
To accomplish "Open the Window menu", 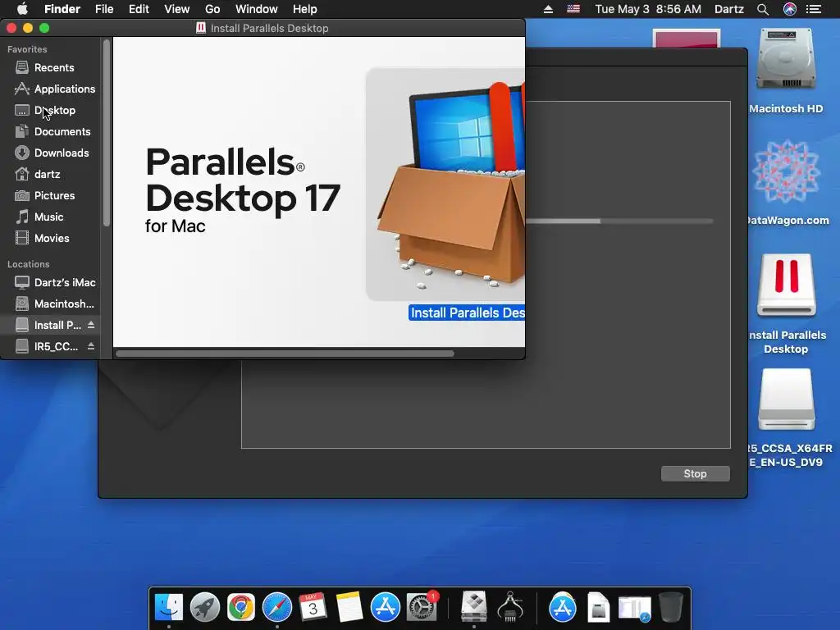I will pyautogui.click(x=257, y=9).
